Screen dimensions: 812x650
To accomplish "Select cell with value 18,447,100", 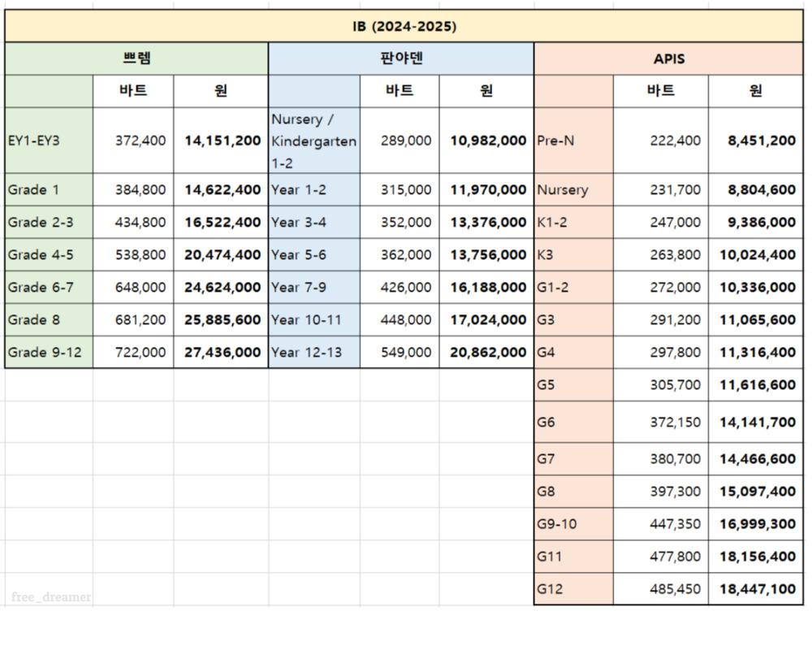I will [755, 589].
